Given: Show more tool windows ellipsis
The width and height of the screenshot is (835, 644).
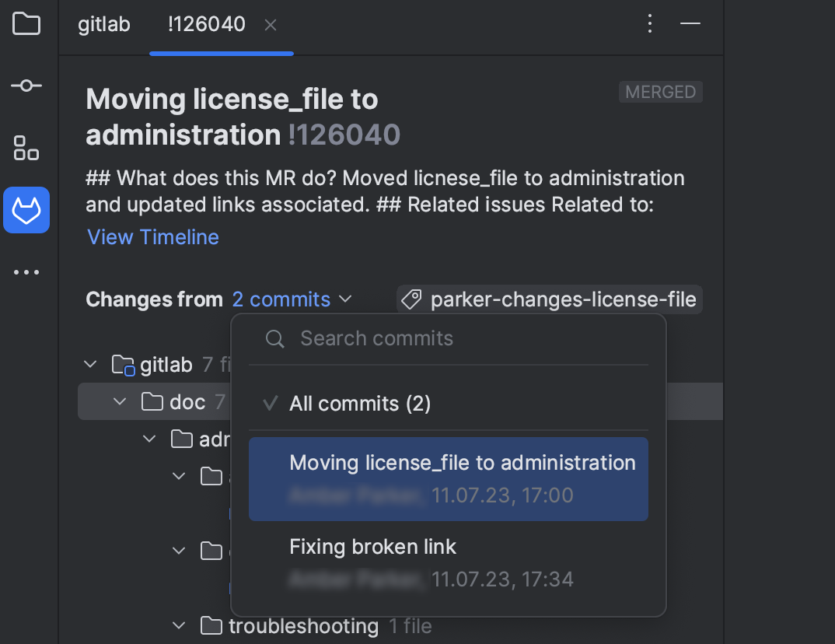Looking at the screenshot, I should tap(26, 272).
